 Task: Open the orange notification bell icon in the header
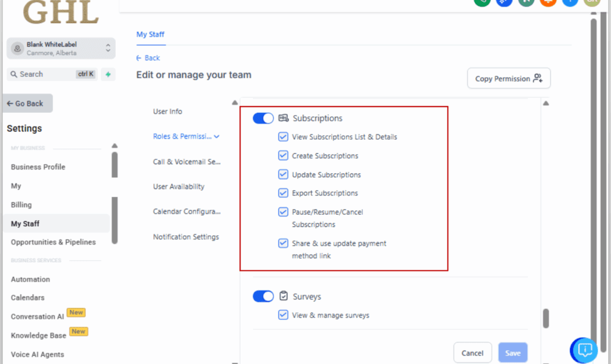548,2
